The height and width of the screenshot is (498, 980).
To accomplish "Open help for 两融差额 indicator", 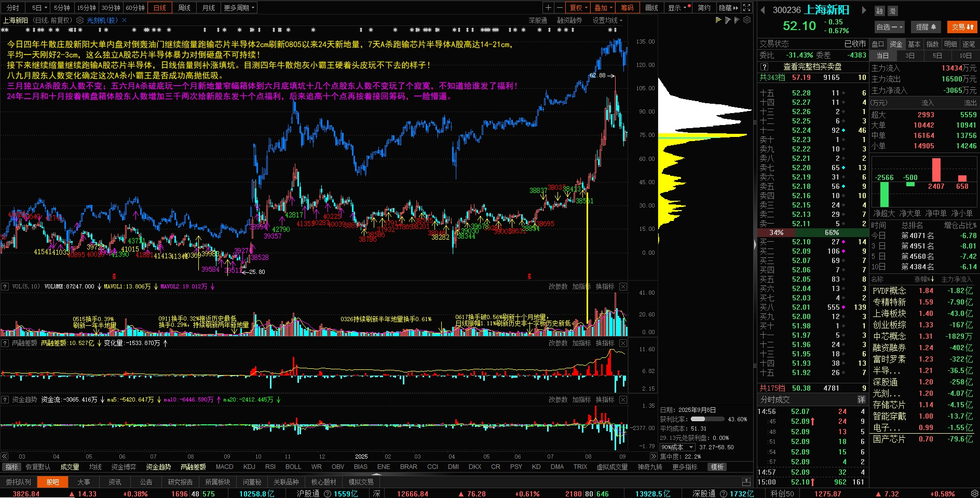I will coord(5,343).
